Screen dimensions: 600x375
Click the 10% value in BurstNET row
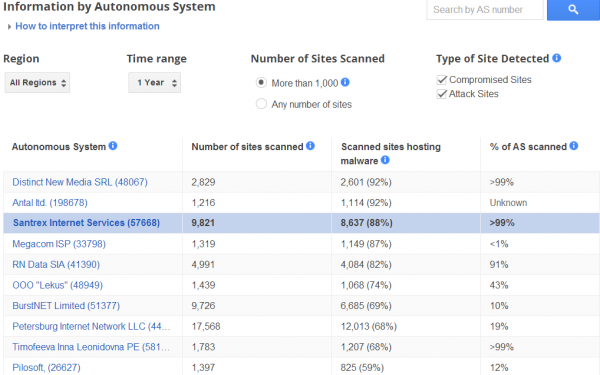point(499,306)
